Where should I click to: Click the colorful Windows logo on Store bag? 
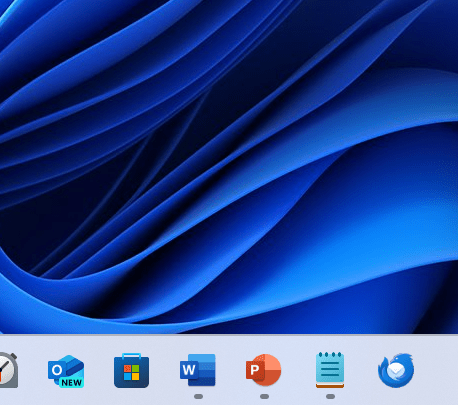[131, 372]
